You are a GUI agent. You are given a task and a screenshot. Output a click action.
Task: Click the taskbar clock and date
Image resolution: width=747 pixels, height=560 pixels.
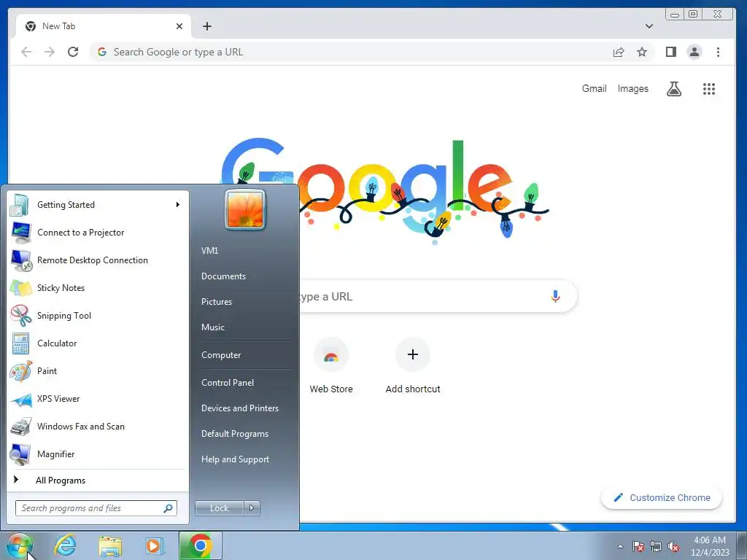pos(710,546)
